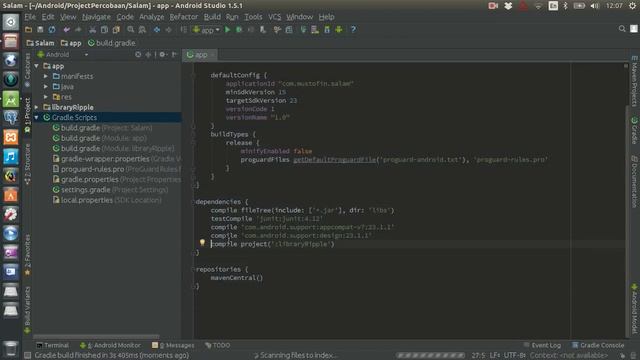This screenshot has height=360, width=640.
Task: Open the Build menu
Action: [x=212, y=17]
